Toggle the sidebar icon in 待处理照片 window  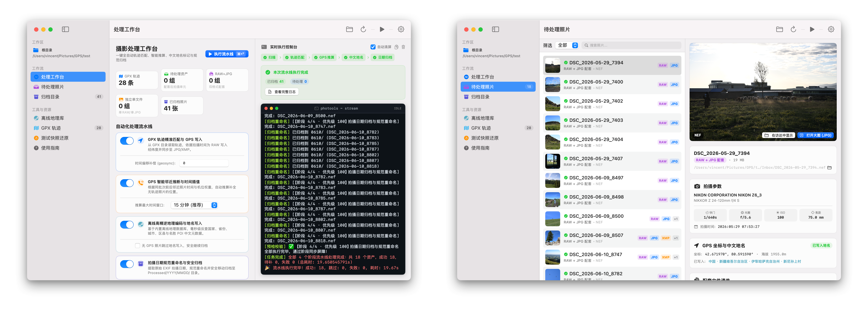(x=495, y=29)
